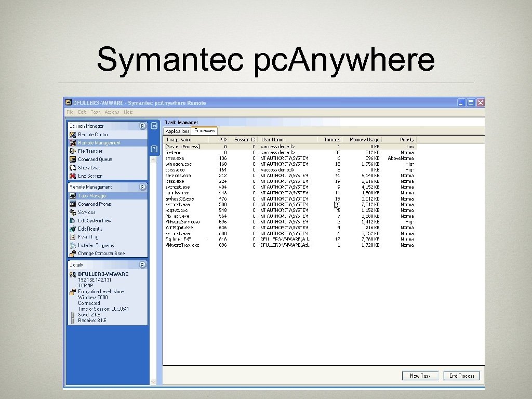
Task: Sort by the Session ID column header
Action: tap(244, 139)
